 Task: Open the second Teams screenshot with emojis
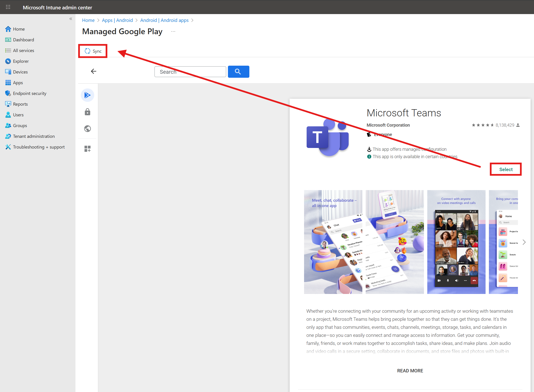pyautogui.click(x=394, y=242)
